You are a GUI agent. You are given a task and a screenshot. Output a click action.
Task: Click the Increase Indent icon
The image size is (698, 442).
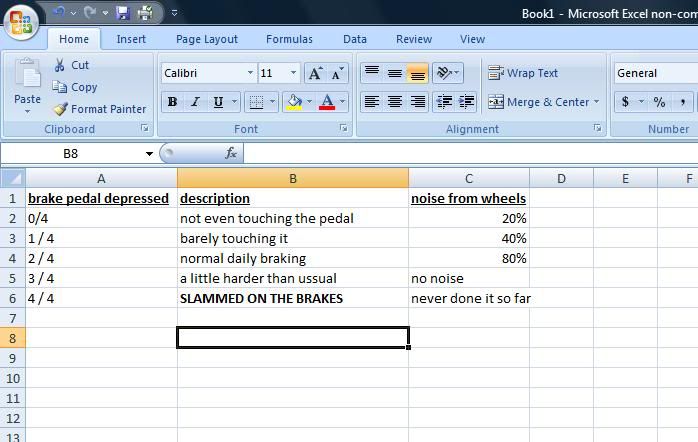click(465, 102)
